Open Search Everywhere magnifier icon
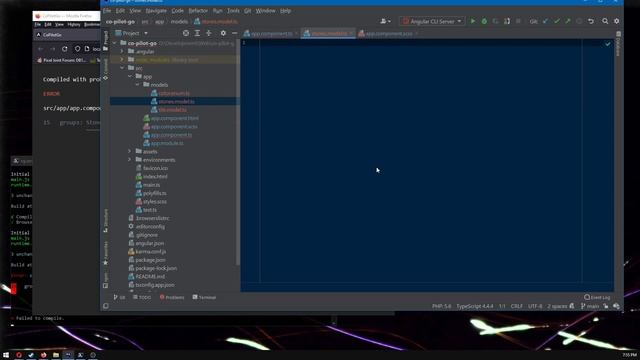640x360 pixels. tap(605, 21)
